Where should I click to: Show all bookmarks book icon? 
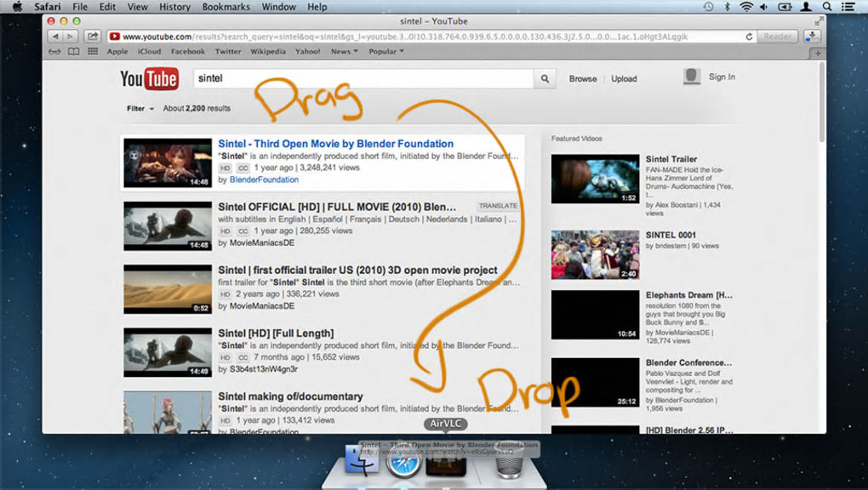pyautogui.click(x=74, y=52)
